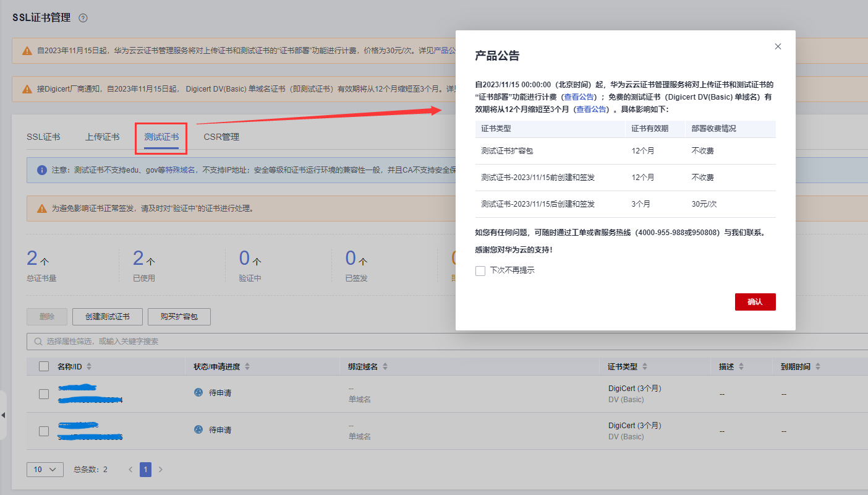868x495 pixels.
Task: Click the blue info icon beside 注意
Action: click(x=42, y=170)
